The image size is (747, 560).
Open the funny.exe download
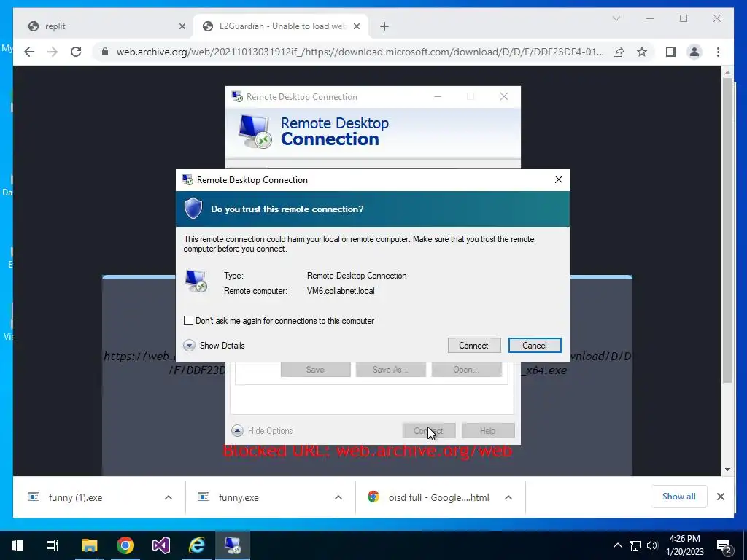239,497
